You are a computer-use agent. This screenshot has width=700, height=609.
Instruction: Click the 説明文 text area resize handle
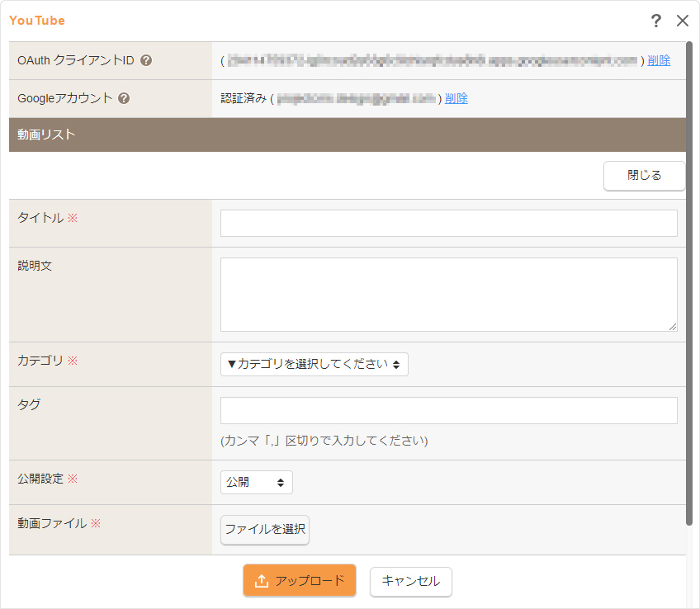(673, 327)
